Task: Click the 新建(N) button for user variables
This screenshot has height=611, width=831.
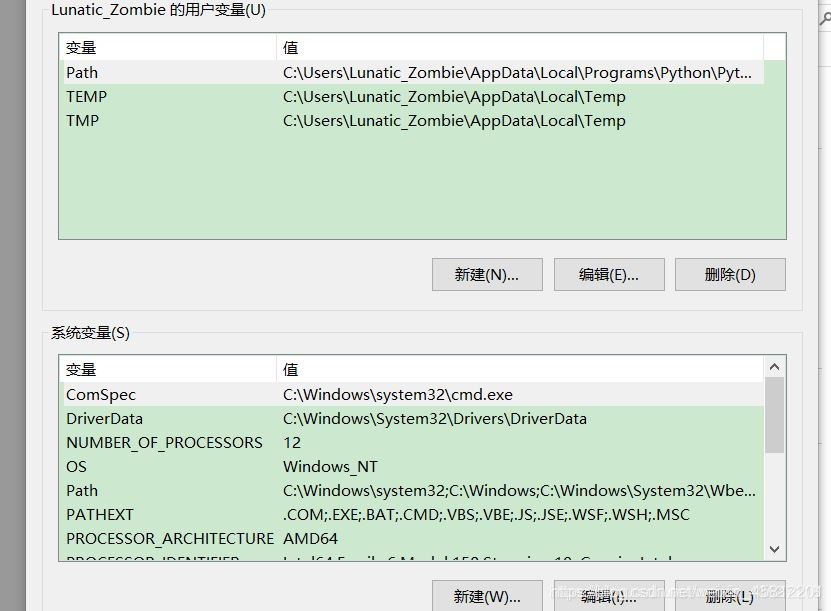Action: 487,274
